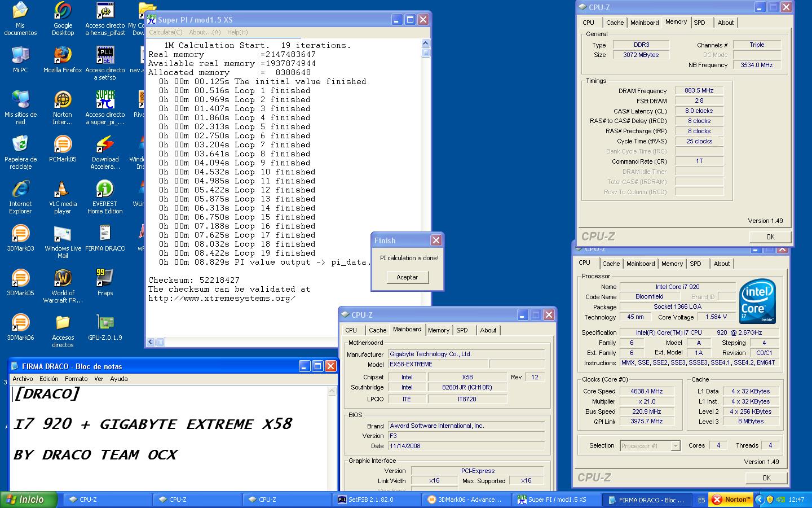Click inside the Notepad text area

(169, 437)
